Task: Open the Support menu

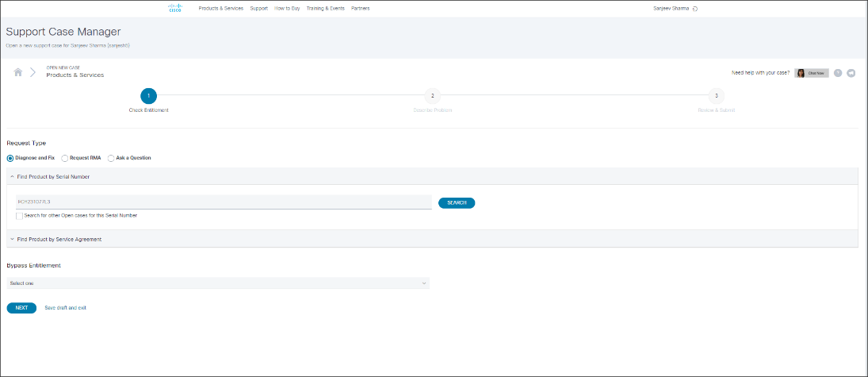Action: pos(259,8)
